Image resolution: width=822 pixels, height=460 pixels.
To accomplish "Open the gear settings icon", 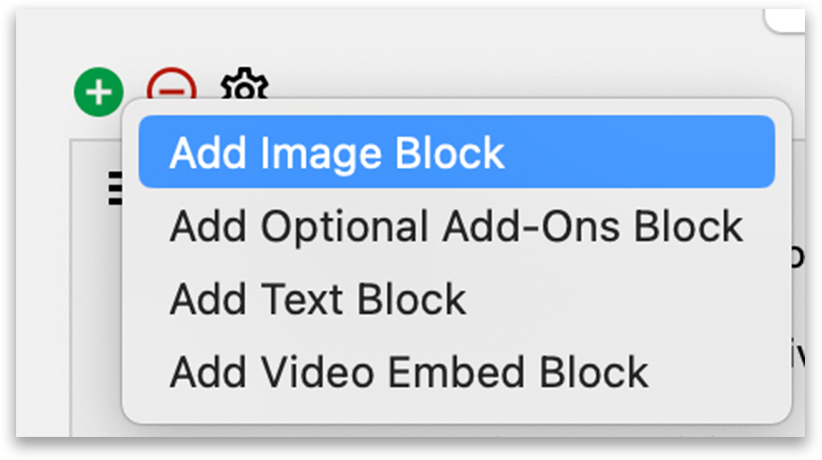I will [x=244, y=84].
